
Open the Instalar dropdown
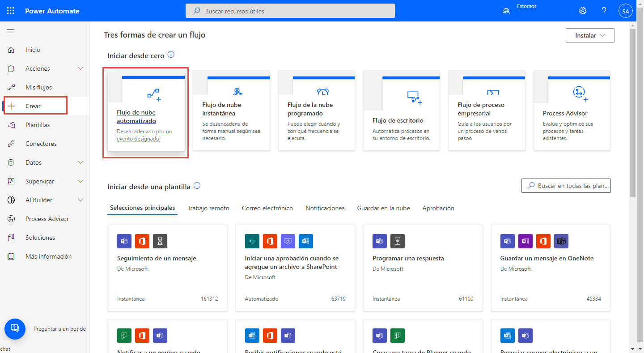[590, 35]
